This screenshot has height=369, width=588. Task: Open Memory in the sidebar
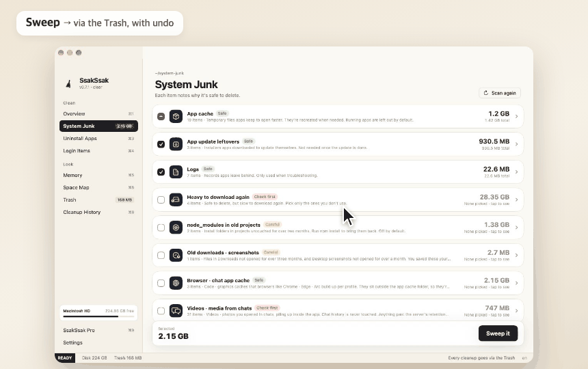pyautogui.click(x=98, y=175)
